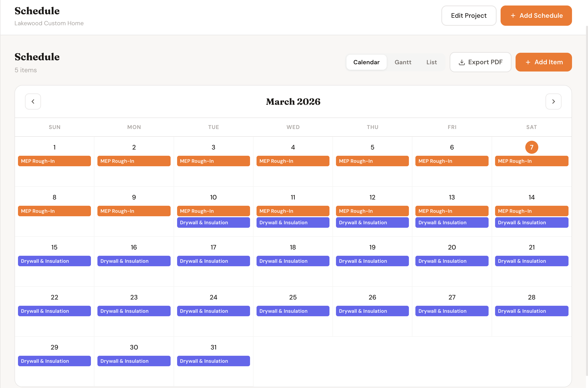Advance to April using the right arrow
This screenshot has height=388, width=588.
[554, 101]
